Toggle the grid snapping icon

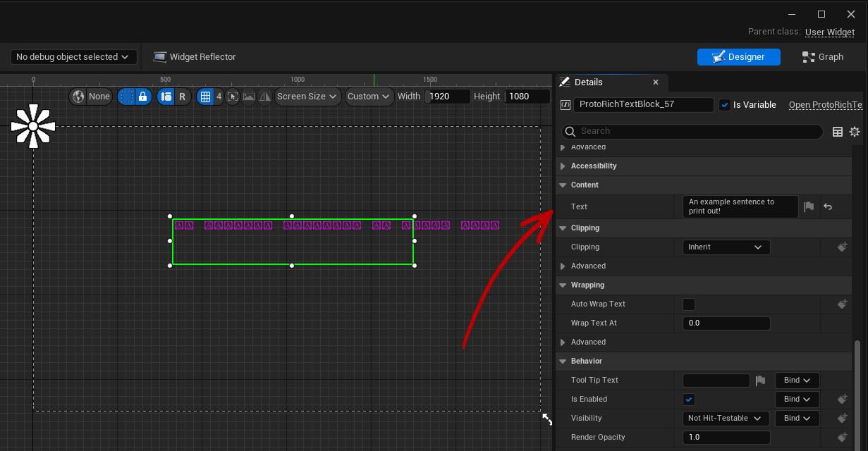pyautogui.click(x=205, y=97)
